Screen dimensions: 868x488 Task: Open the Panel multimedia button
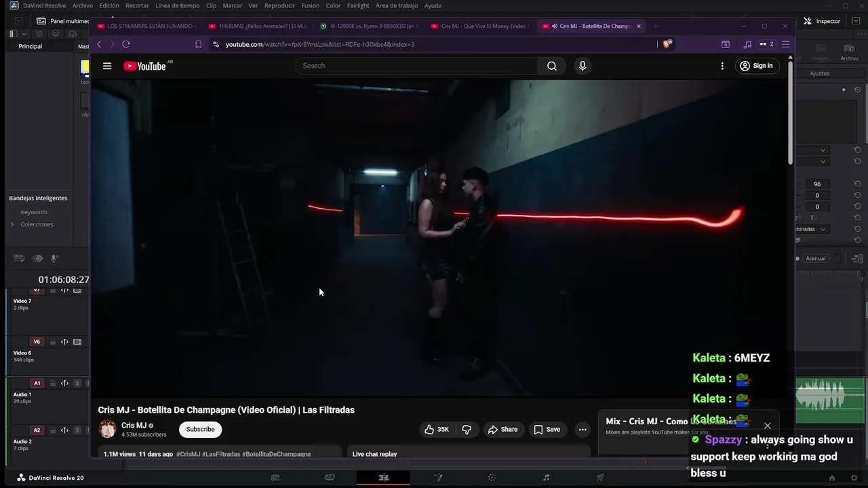pos(62,21)
